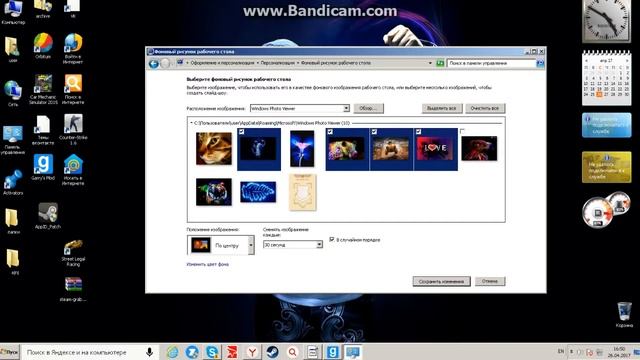The width and height of the screenshot is (640, 360).
Task: Open the Orbitum browser desktop icon
Action: 43,46
